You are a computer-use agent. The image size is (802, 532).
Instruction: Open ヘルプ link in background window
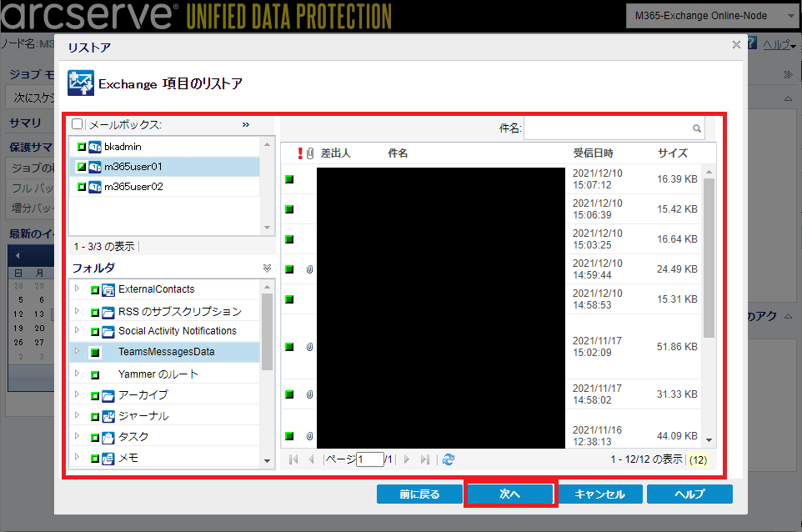coord(777,45)
